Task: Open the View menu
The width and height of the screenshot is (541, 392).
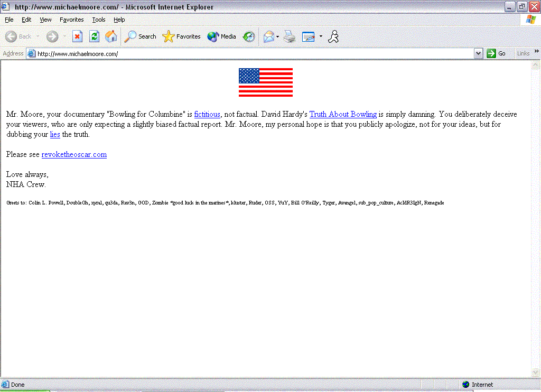Action: click(45, 20)
